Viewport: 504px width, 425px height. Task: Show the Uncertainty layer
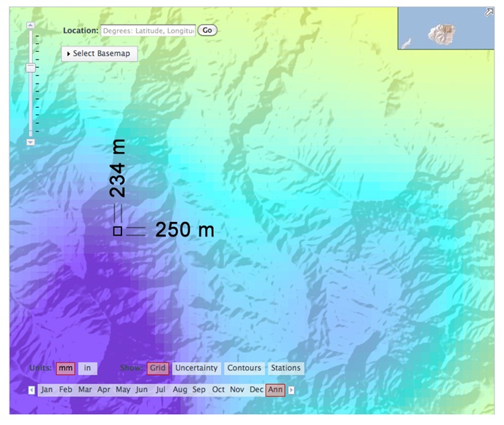click(x=196, y=368)
